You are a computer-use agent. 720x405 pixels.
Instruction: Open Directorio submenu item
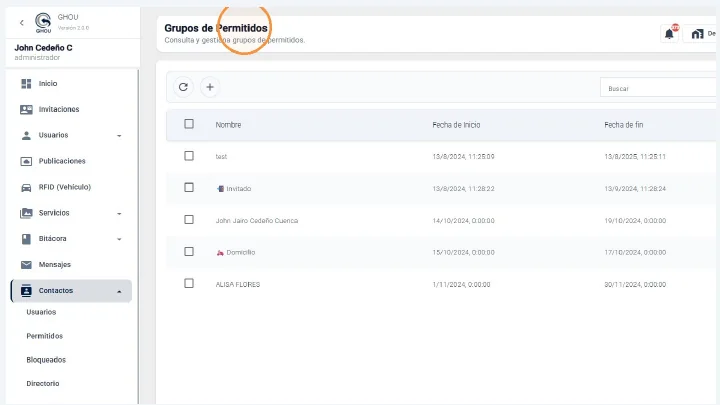pyautogui.click(x=43, y=383)
